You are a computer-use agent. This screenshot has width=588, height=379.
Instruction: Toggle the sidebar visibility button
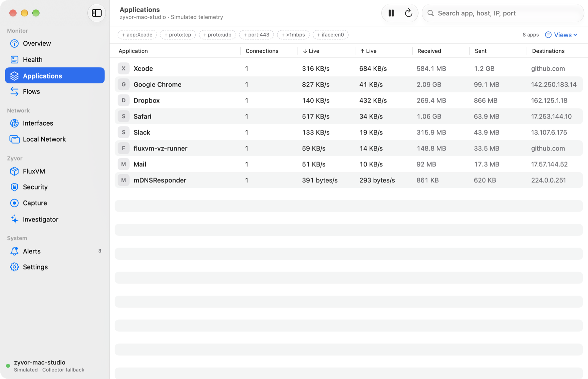point(97,13)
